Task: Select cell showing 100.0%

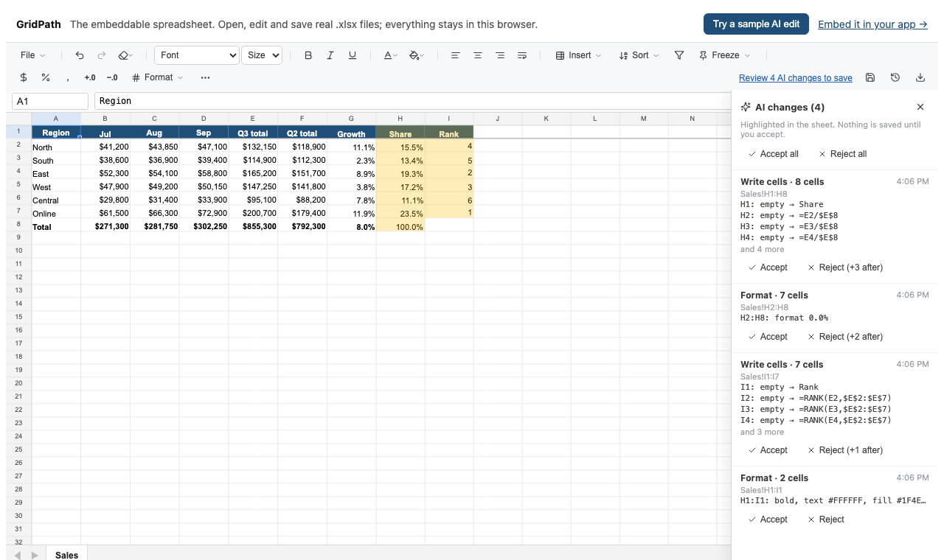Action: point(400,226)
